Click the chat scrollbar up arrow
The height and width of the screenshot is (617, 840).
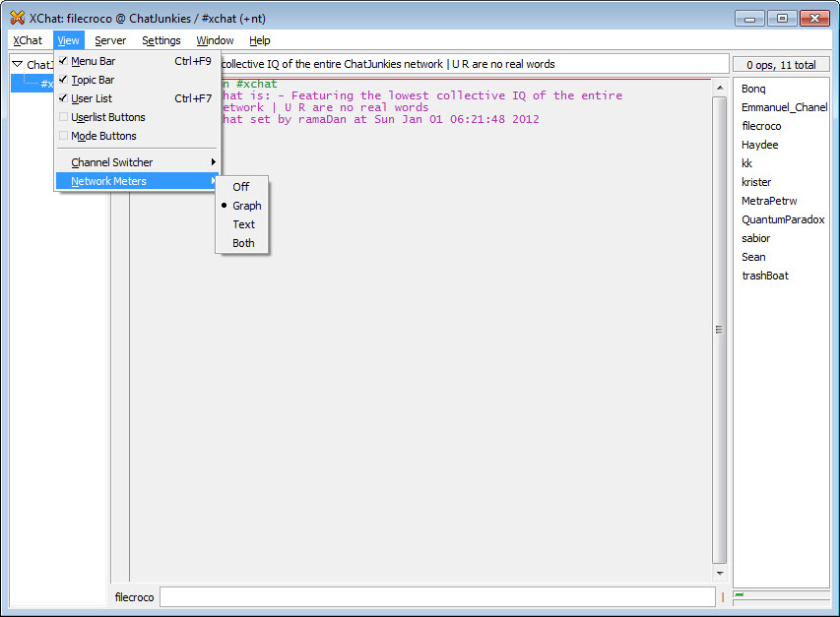pos(720,88)
